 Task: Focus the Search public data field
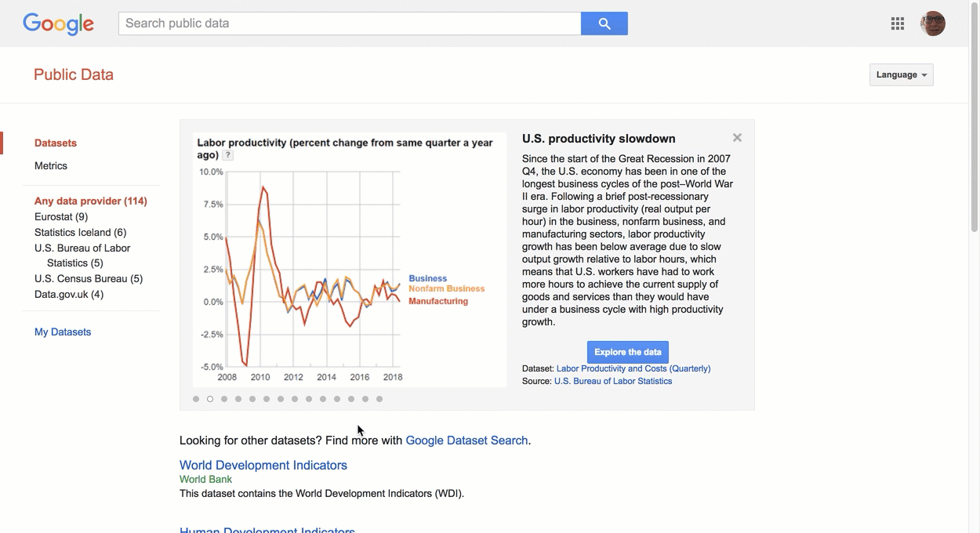point(350,24)
